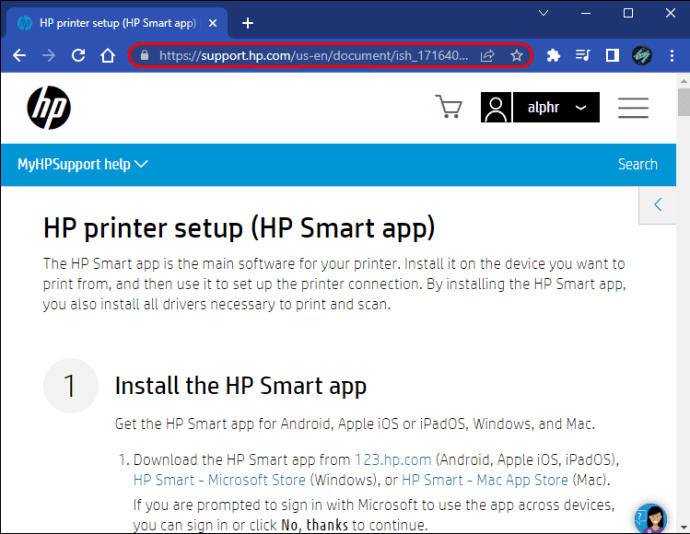The image size is (690, 534).
Task: Open the hamburger menu on the HP site
Action: (x=633, y=108)
